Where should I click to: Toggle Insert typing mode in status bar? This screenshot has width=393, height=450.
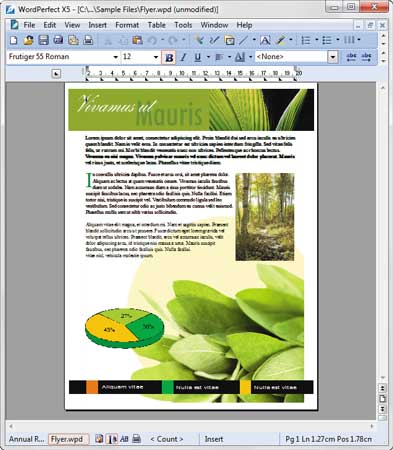(214, 439)
